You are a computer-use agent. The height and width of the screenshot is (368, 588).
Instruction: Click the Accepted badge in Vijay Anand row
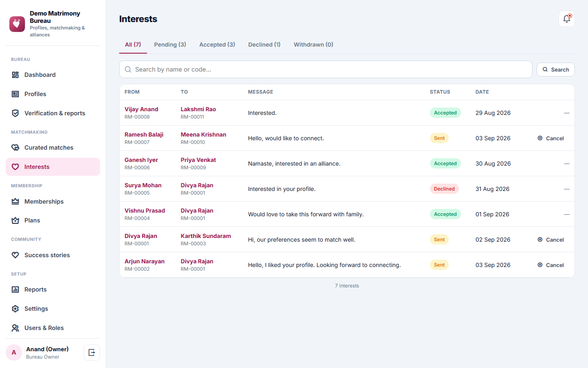coord(445,113)
